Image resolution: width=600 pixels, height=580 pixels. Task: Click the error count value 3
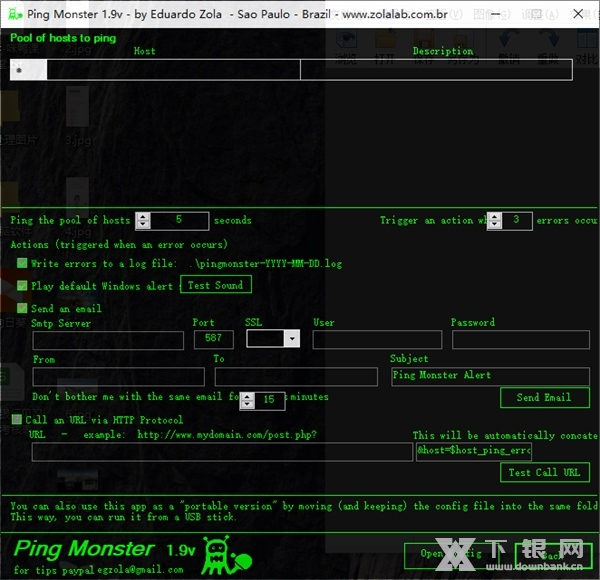click(x=516, y=221)
